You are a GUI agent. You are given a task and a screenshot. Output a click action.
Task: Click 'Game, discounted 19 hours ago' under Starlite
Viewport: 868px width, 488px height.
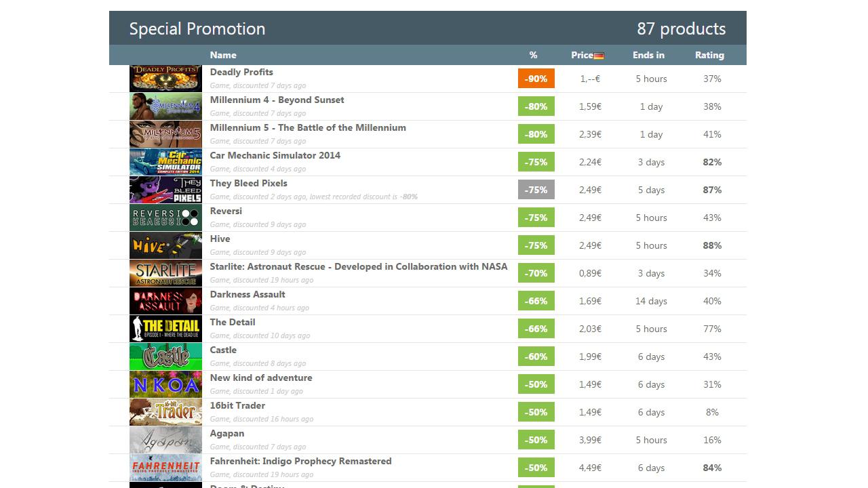[x=262, y=280]
